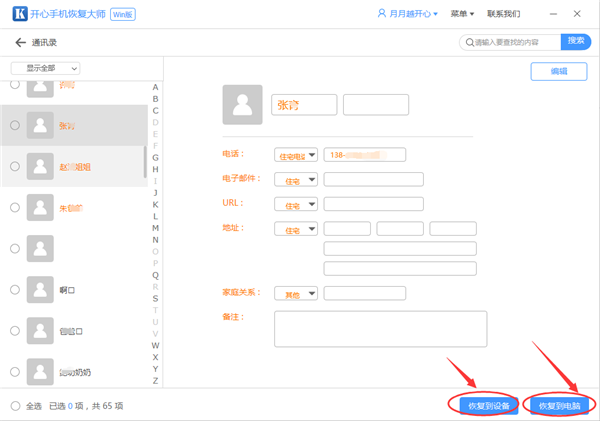Jump to letter B in index

pos(155,99)
